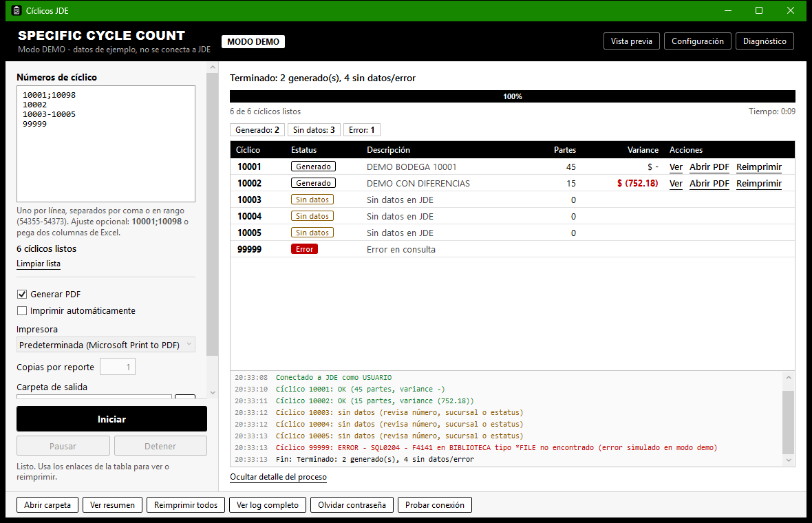Click the 100% progress bar
The image size is (812, 523).
pos(512,96)
